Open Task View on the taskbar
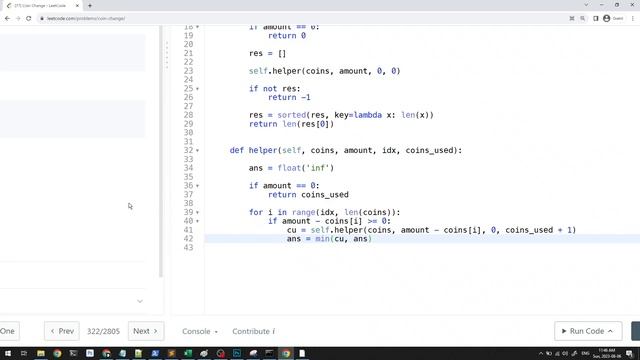 coord(24,353)
